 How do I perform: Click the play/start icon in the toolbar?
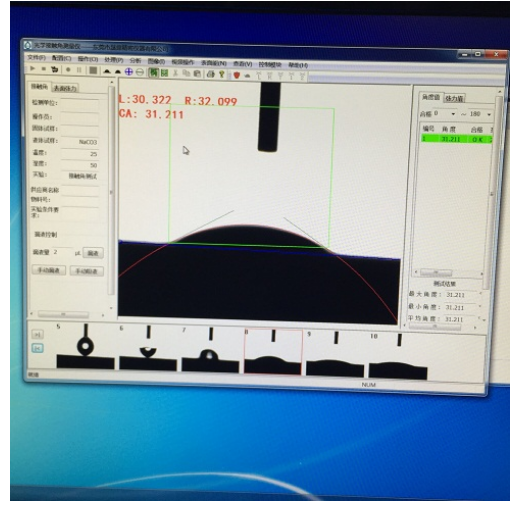[x=33, y=68]
